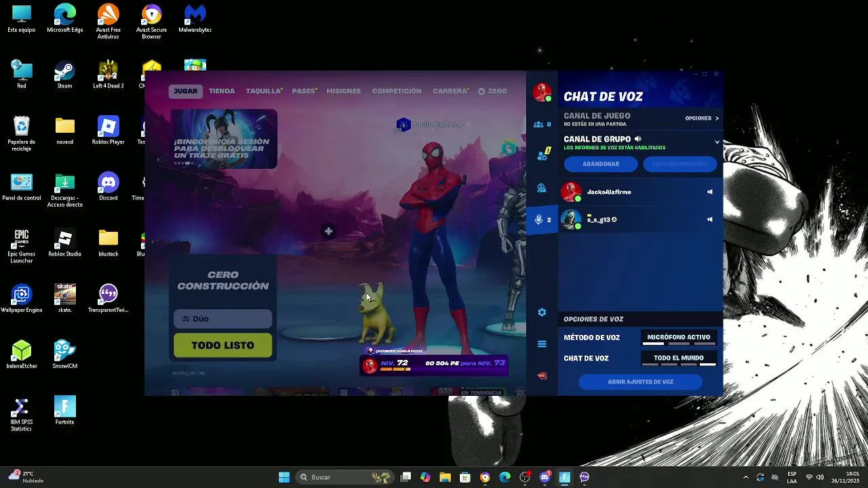Show hidden tray icons chevron

pyautogui.click(x=746, y=477)
